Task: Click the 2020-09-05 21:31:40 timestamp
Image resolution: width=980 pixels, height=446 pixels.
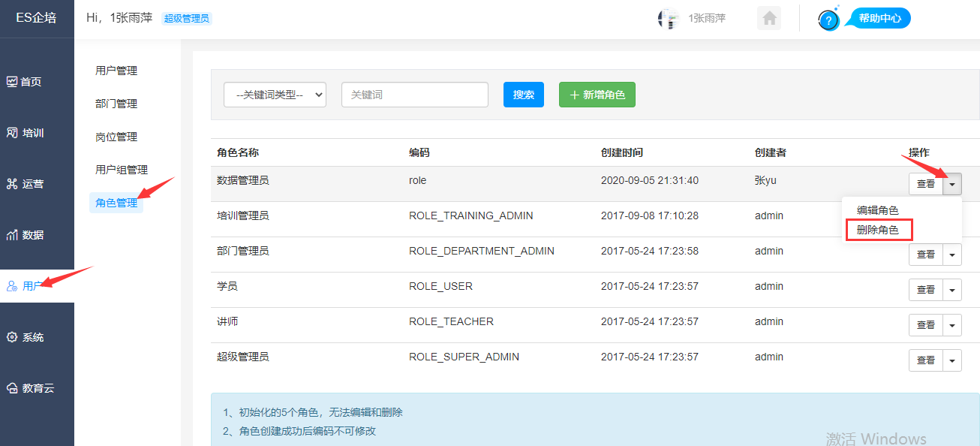Action: 650,180
